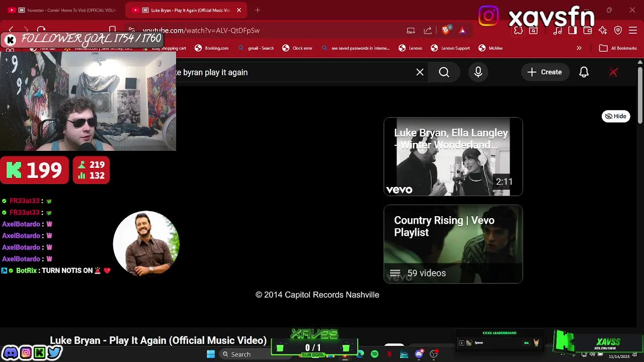Open the browser hamburger menu
The height and width of the screenshot is (362, 644).
pos(633,30)
